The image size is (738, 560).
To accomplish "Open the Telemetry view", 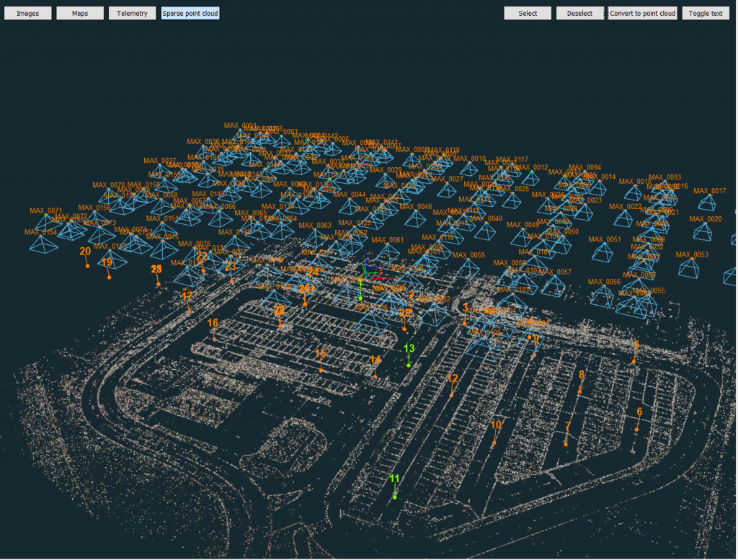I will click(133, 13).
